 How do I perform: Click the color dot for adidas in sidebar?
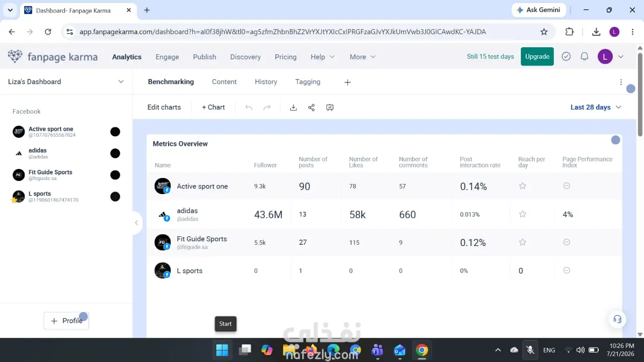[x=115, y=153]
